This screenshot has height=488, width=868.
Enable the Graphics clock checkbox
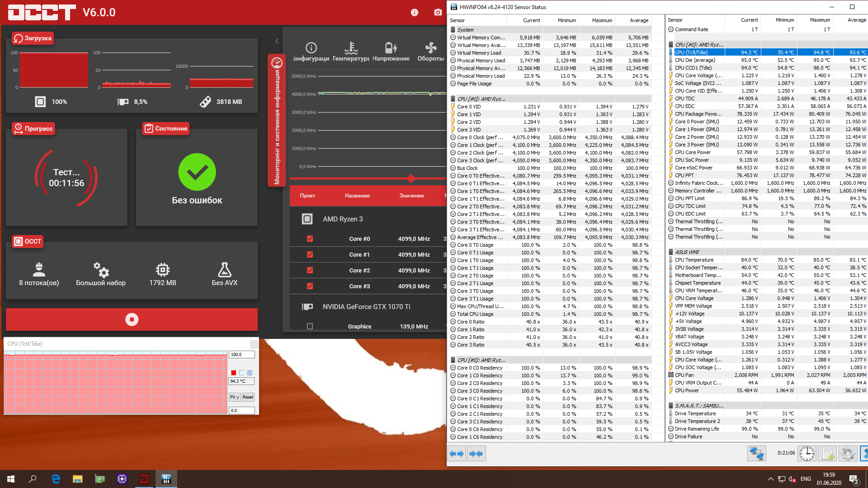point(310,326)
